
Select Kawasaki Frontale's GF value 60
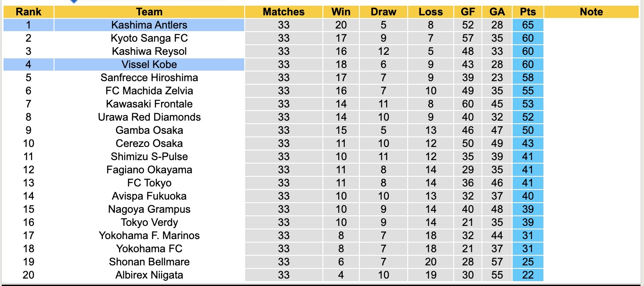(x=468, y=104)
